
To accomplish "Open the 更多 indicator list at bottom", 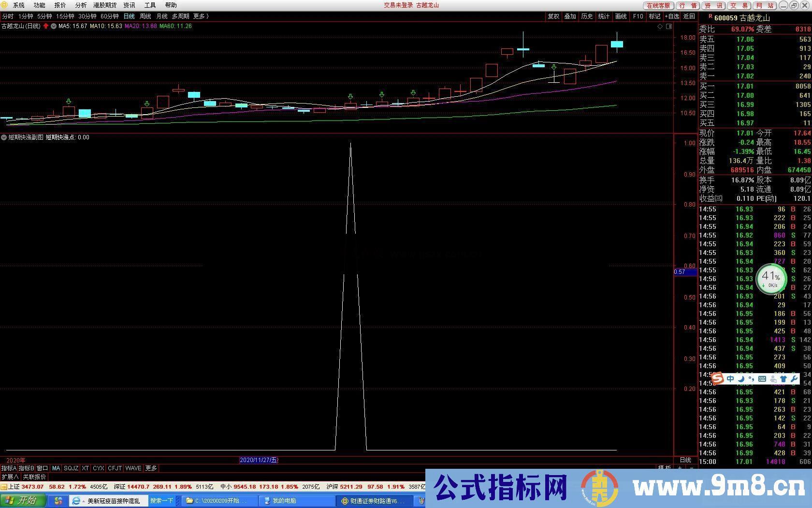I will (x=150, y=468).
